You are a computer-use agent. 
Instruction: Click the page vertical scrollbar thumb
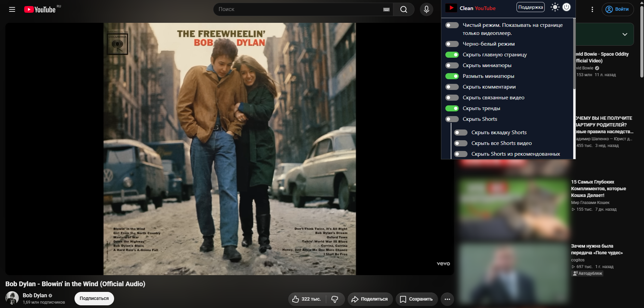pyautogui.click(x=642, y=42)
